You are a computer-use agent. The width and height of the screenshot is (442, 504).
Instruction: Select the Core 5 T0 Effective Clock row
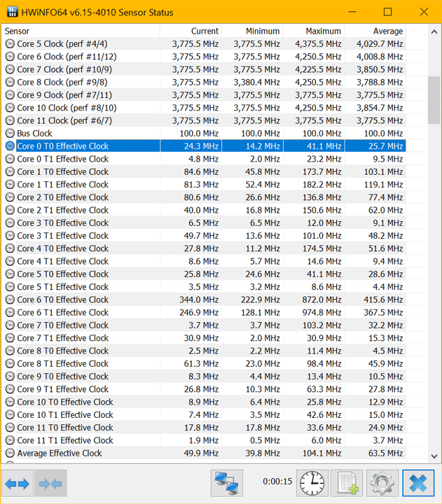tap(204, 274)
